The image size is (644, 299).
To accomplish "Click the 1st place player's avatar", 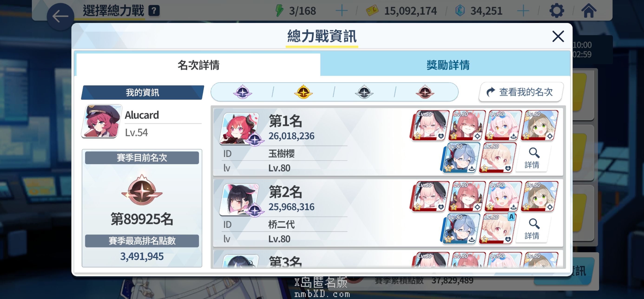I will pos(240,129).
